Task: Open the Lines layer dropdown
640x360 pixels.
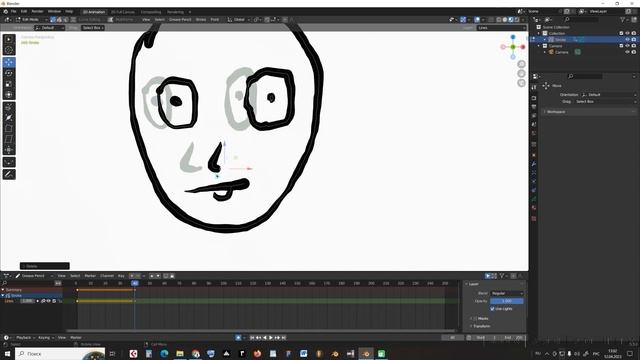Action: 501,28
